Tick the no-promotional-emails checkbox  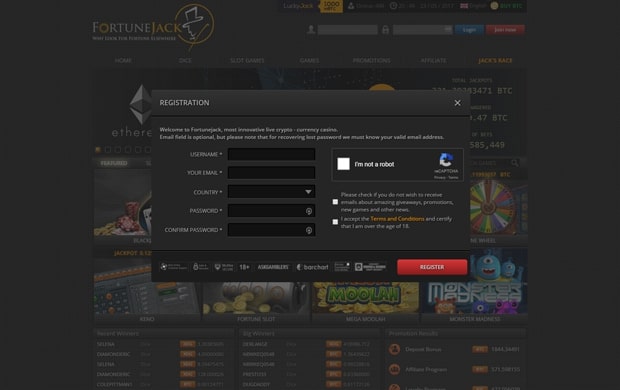point(335,202)
